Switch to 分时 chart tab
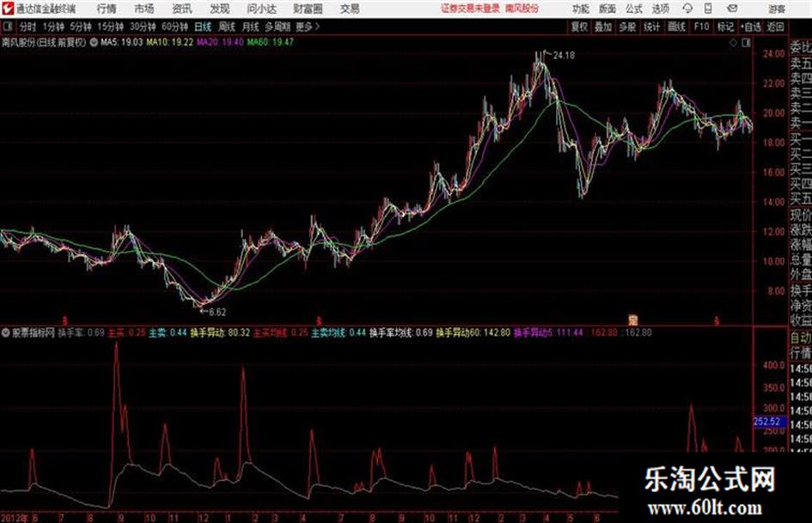The height and width of the screenshot is (523, 812). tap(28, 27)
